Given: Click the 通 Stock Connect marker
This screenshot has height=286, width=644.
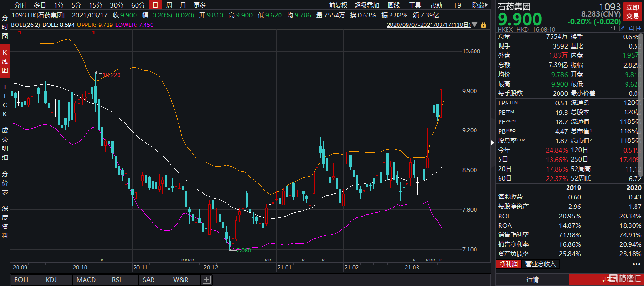Looking at the screenshot, I should (614, 28).
